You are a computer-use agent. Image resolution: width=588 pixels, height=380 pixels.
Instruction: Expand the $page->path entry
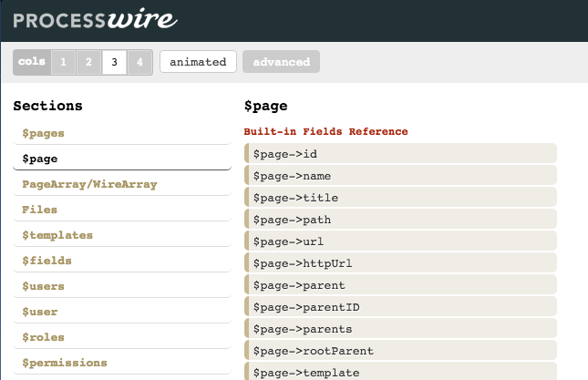400,219
